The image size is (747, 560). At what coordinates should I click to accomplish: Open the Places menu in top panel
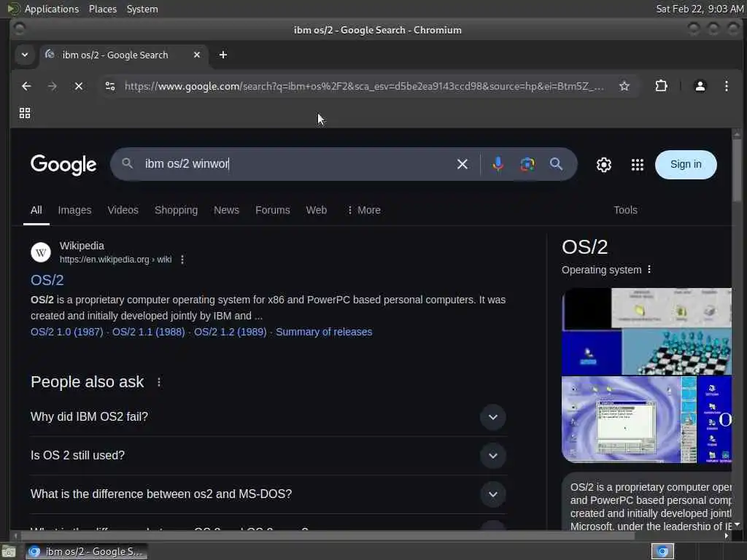coord(102,9)
